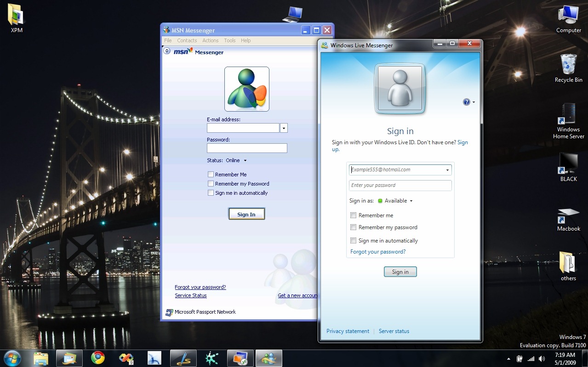Click the Windows Live Messenger display picture
The width and height of the screenshot is (588, 367).
pyautogui.click(x=400, y=89)
